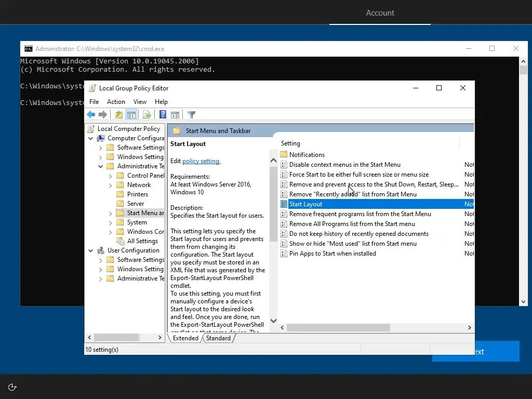The height and width of the screenshot is (399, 532).
Task: Click the Back arrow toolbar icon
Action: [x=91, y=115]
